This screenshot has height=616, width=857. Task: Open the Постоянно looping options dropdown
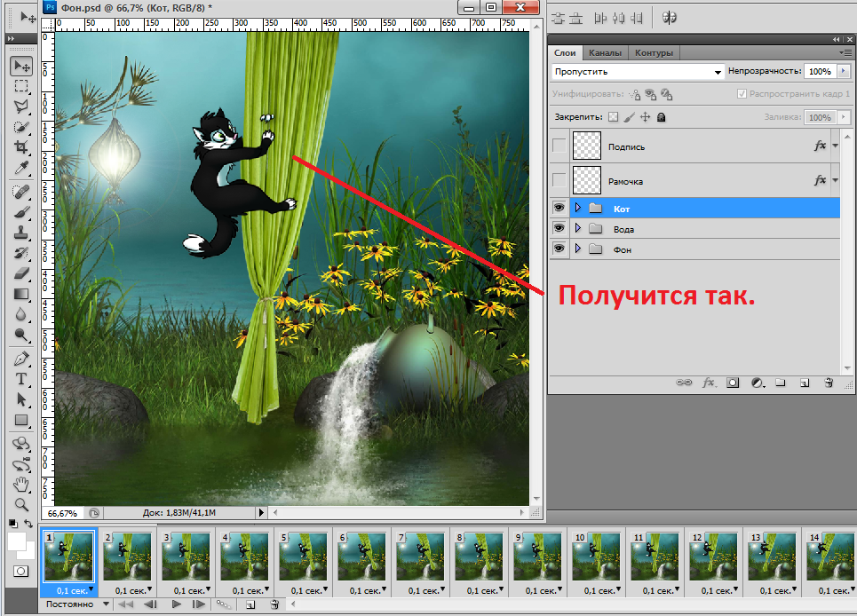75,604
